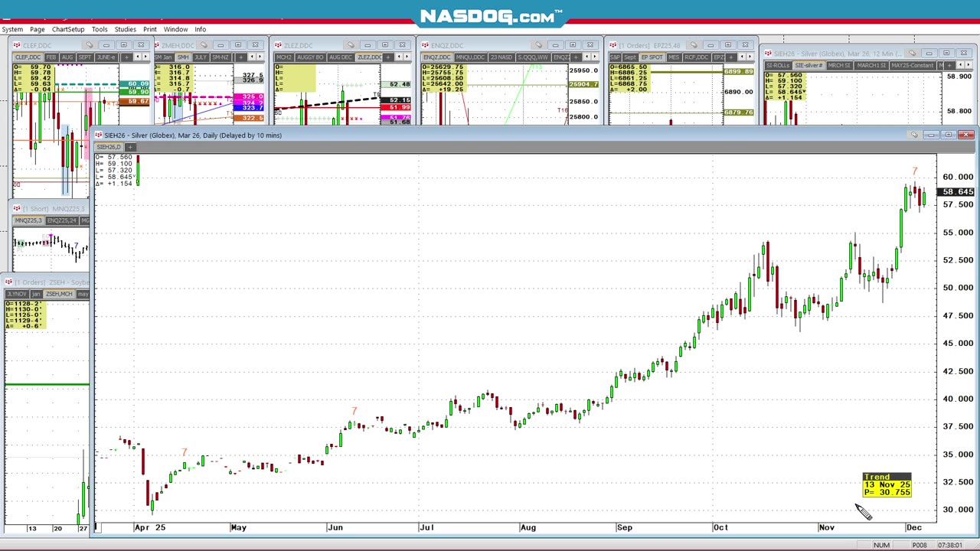This screenshot has height=551, width=980.
Task: Click link icon in Silver Daily window title
Action: (x=913, y=135)
